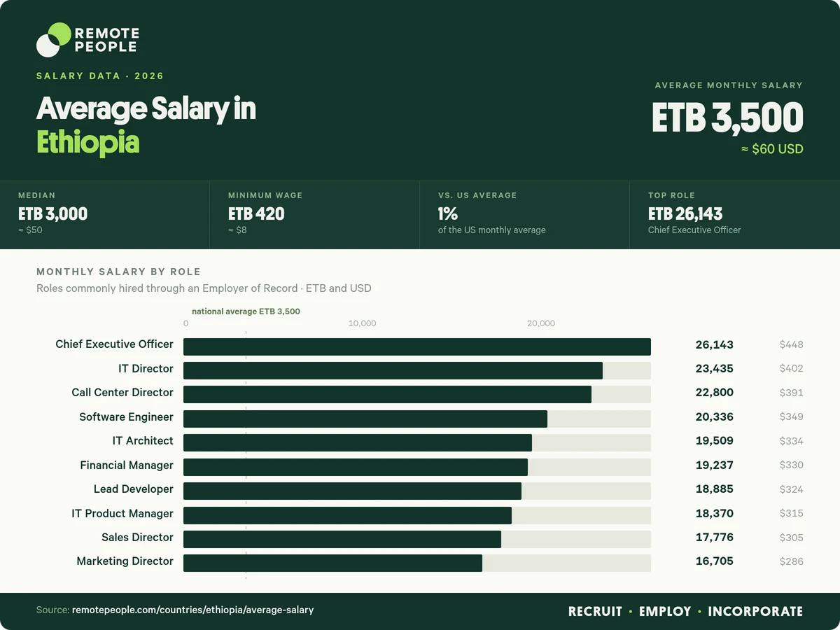Image resolution: width=840 pixels, height=630 pixels.
Task: Click the green 'Ethiopia' title word
Action: (88, 142)
